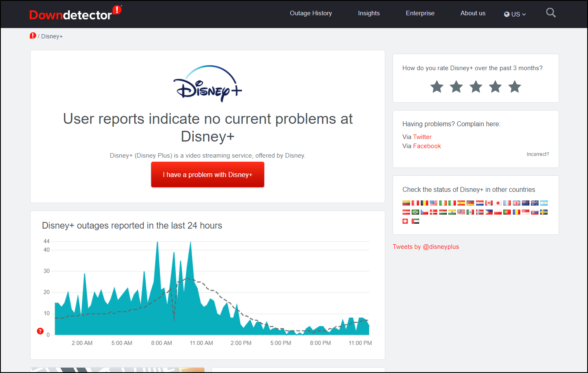Select the Romania flag
The image size is (588, 373).
[517, 212]
